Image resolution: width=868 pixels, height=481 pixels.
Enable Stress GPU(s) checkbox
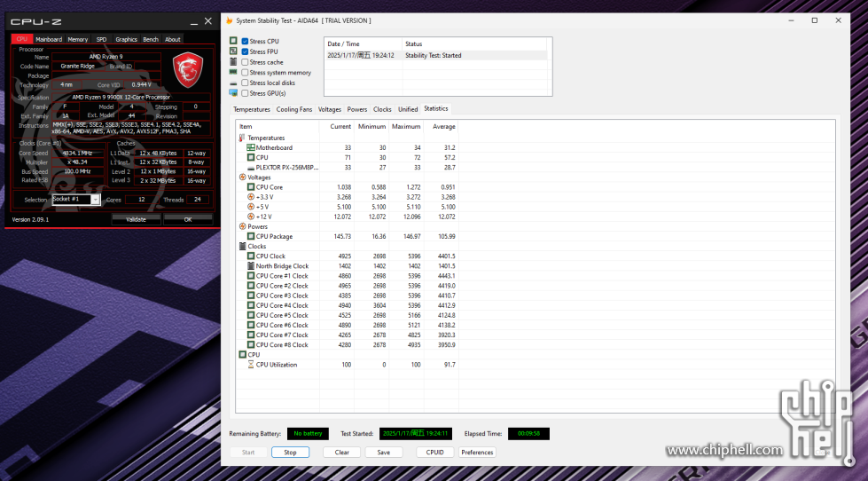[245, 93]
